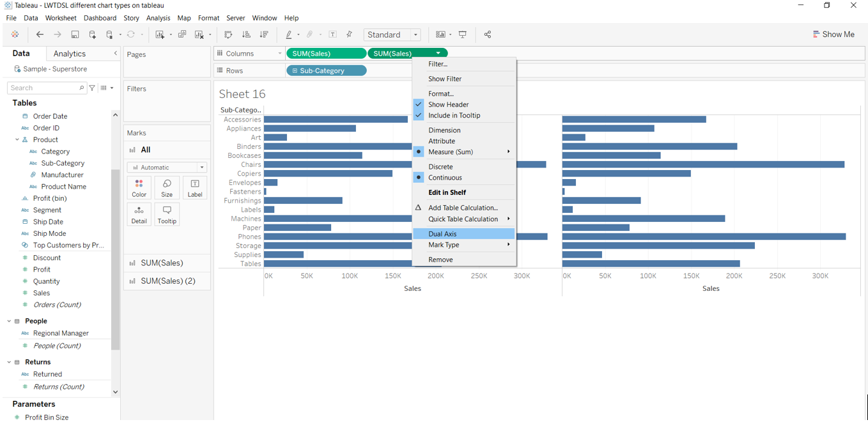Switch to the Analytics tab
This screenshot has height=429, width=868.
coord(70,54)
